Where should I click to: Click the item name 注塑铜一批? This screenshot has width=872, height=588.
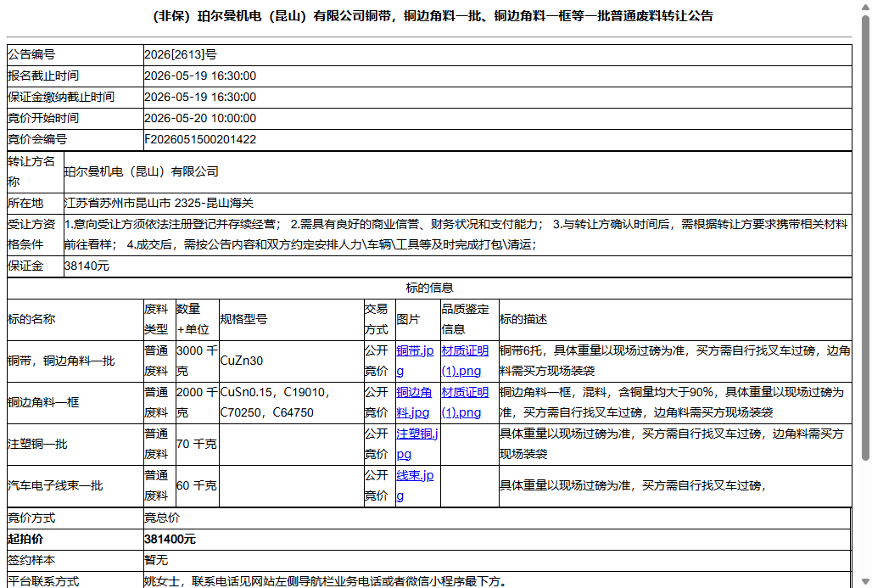(x=37, y=444)
